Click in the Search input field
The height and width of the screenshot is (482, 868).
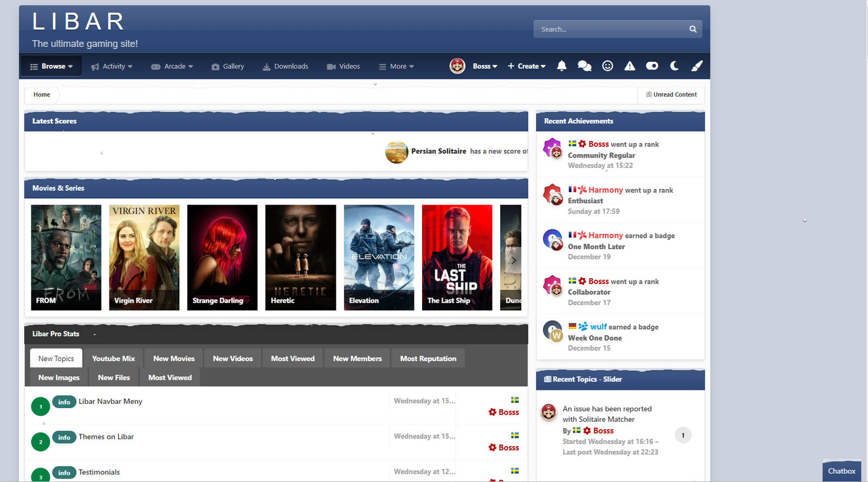[611, 29]
